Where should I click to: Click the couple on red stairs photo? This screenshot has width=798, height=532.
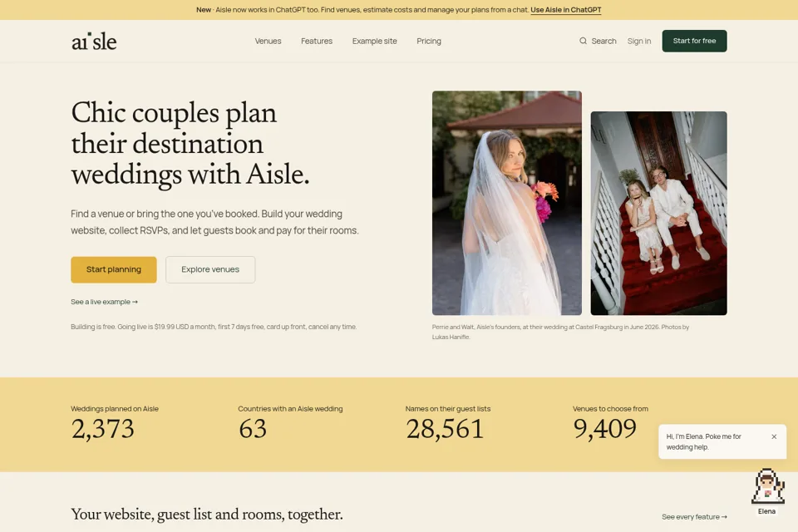click(x=658, y=213)
